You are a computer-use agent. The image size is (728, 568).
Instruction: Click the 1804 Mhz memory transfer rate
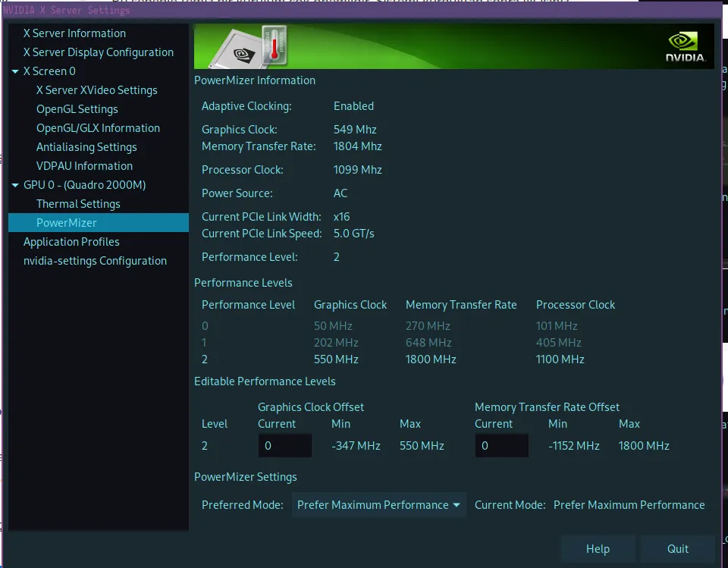click(x=357, y=146)
